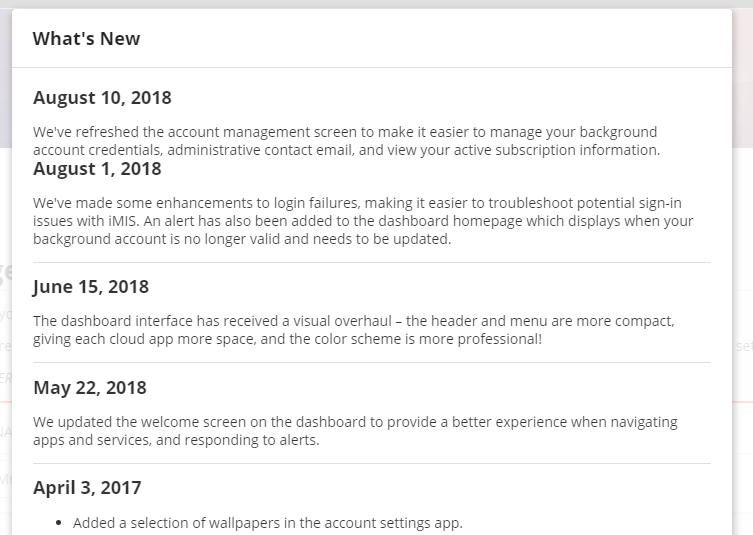Image resolution: width=753 pixels, height=535 pixels.
Task: Click the divider line above June 15, 2018
Action: point(371,262)
